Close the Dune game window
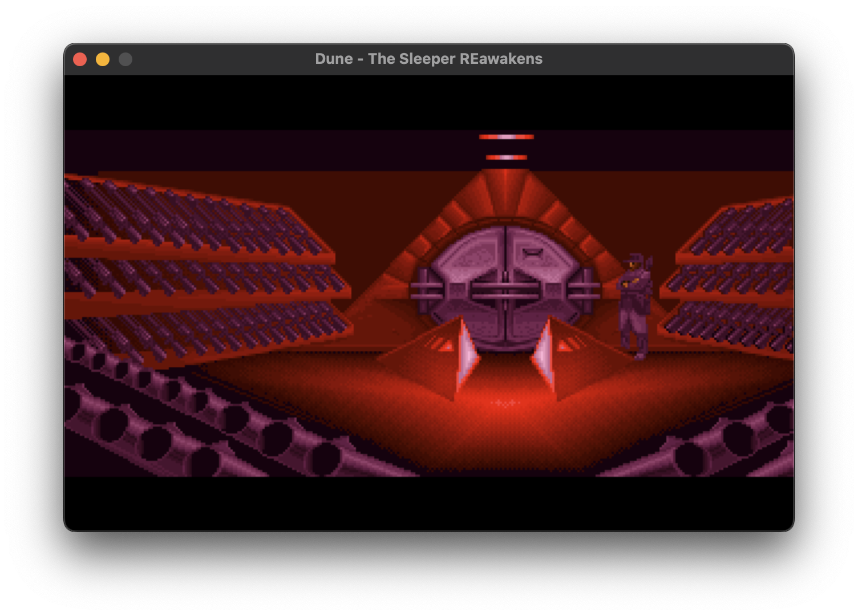The width and height of the screenshot is (858, 616). click(x=80, y=59)
